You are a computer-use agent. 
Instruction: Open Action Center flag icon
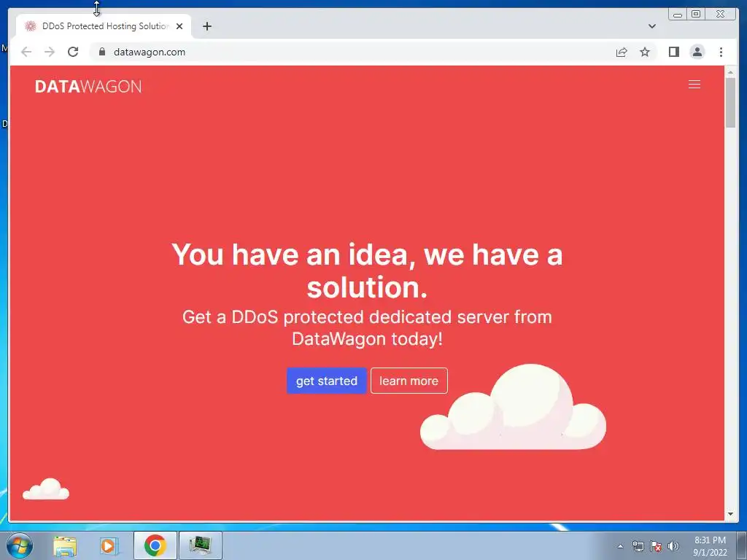pyautogui.click(x=656, y=546)
